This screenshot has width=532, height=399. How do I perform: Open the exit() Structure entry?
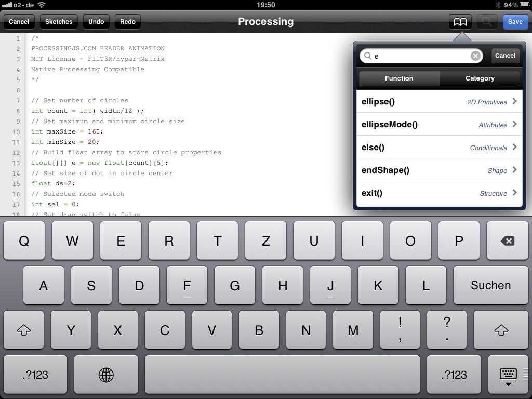(x=439, y=193)
